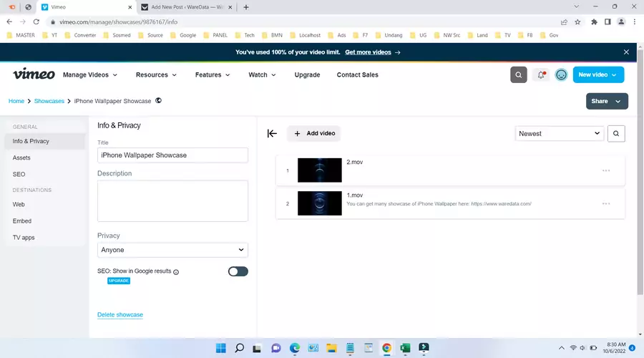Go to the Showcases breadcrumb

tap(49, 101)
